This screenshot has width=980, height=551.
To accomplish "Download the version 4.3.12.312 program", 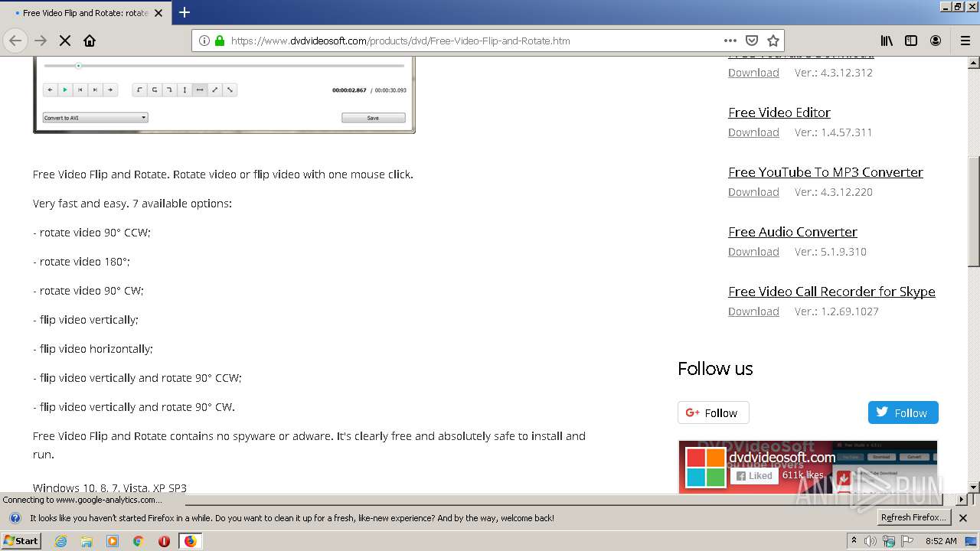I will coord(753,73).
